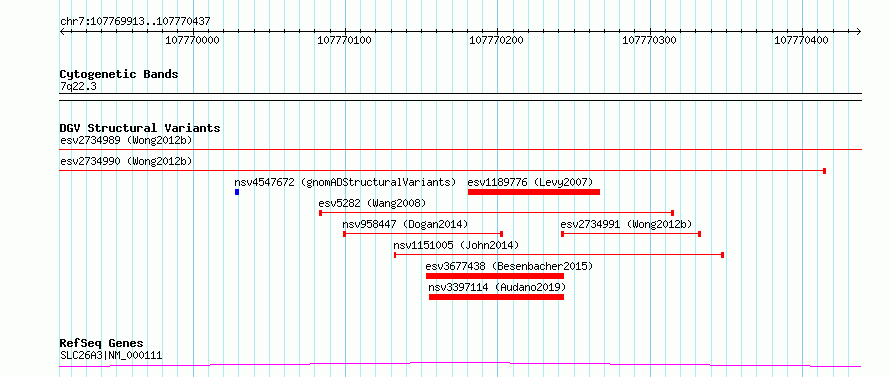This screenshot has width=890, height=377.
Task: Open the nsv958447 (Dogan2014) label
Action: pos(405,224)
